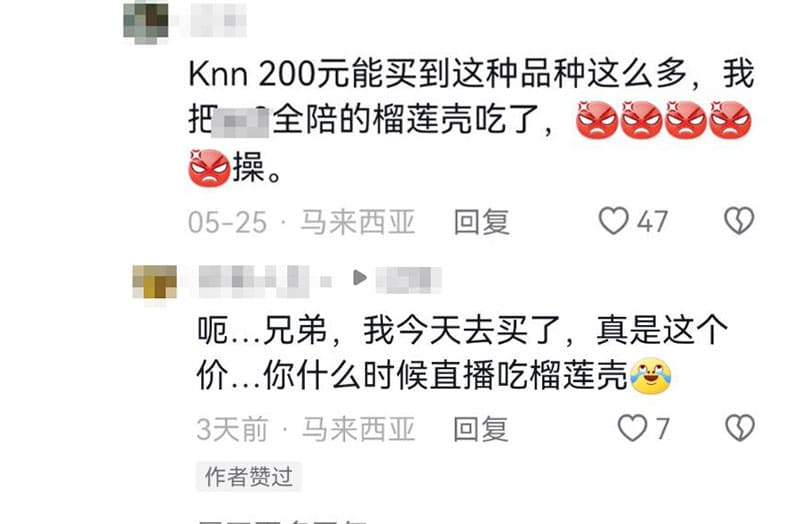Tap broken heart on the 3天前 reply
Screen dimensions: 800x524
pos(740,428)
